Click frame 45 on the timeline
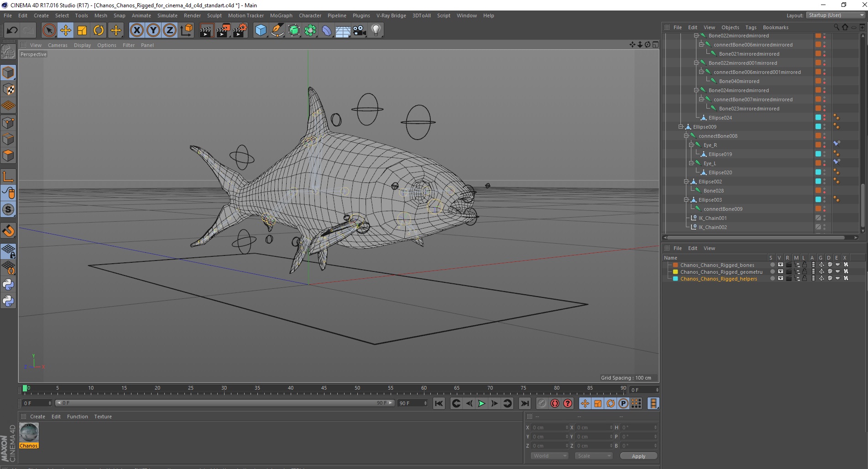This screenshot has height=469, width=868. pyautogui.click(x=324, y=389)
